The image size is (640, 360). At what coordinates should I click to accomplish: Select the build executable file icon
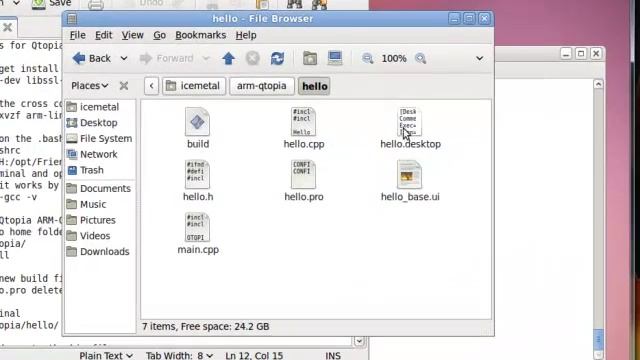[198, 122]
